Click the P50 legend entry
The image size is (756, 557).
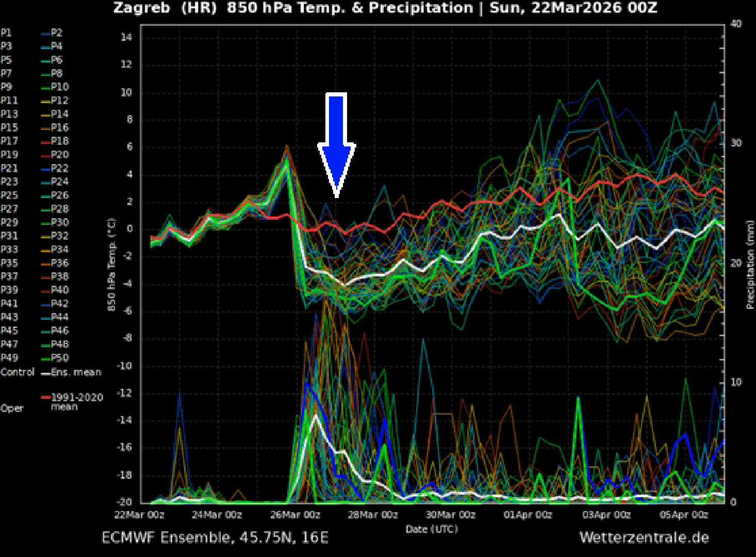point(60,357)
